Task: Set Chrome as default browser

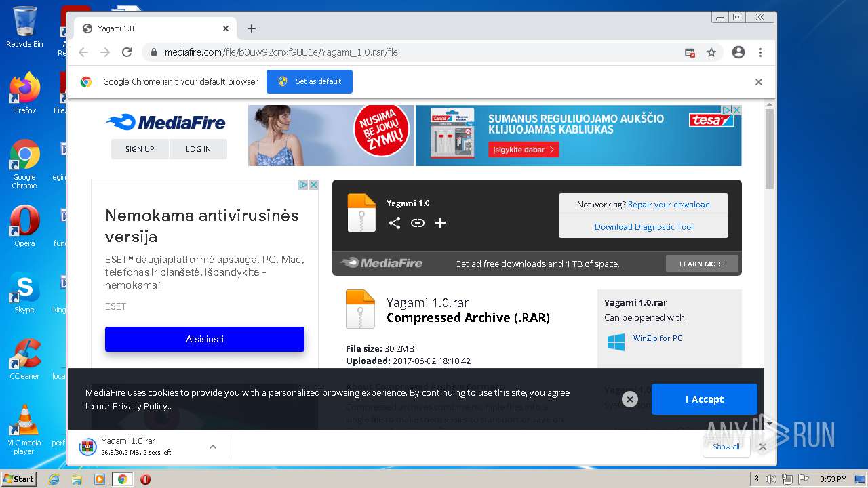Action: tap(309, 81)
